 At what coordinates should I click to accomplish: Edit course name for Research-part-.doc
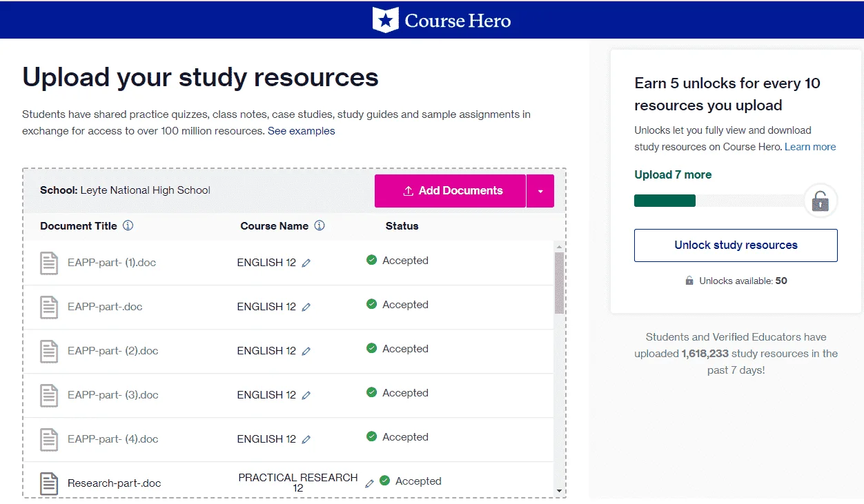tap(369, 483)
